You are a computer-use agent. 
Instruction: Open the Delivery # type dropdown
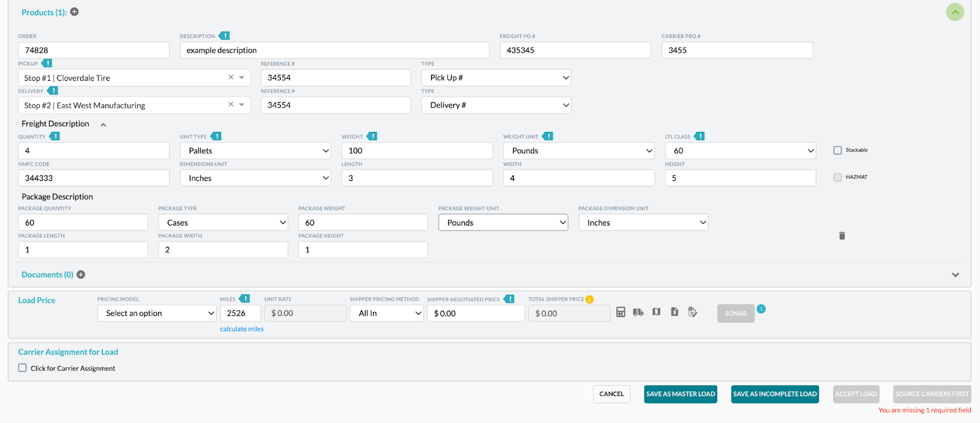(497, 105)
